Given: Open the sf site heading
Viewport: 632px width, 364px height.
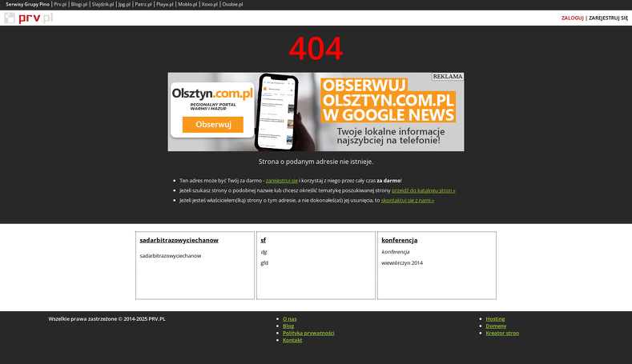Looking at the screenshot, I should coord(264,240).
